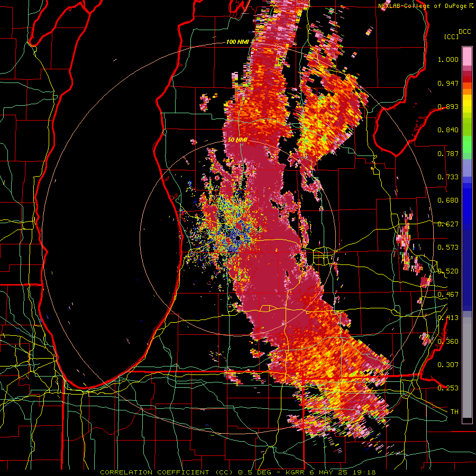The height and width of the screenshot is (476, 476).
Task: Click the 0.467 scale value
Action: (x=448, y=295)
